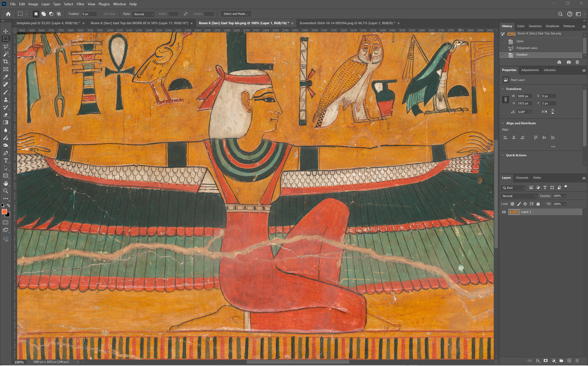The width and height of the screenshot is (588, 366).
Task: Hide Layer 1 using eye icon
Action: pos(504,212)
